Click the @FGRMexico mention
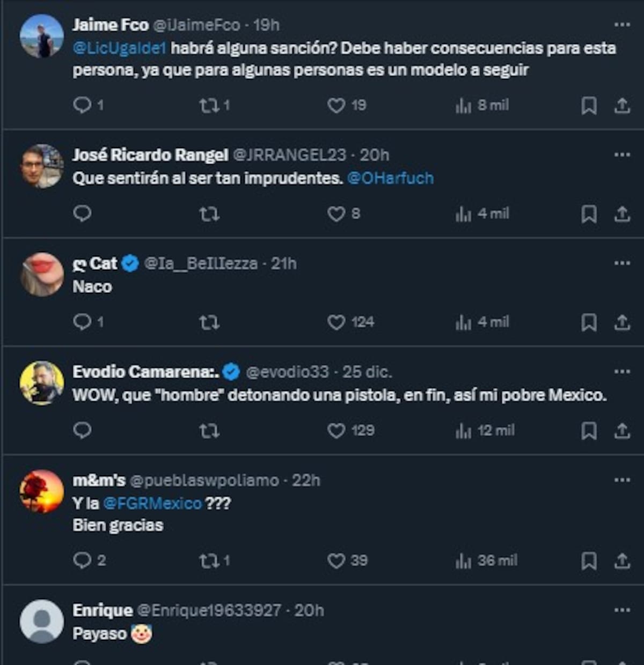Viewport: 644px width, 665px height. (152, 503)
